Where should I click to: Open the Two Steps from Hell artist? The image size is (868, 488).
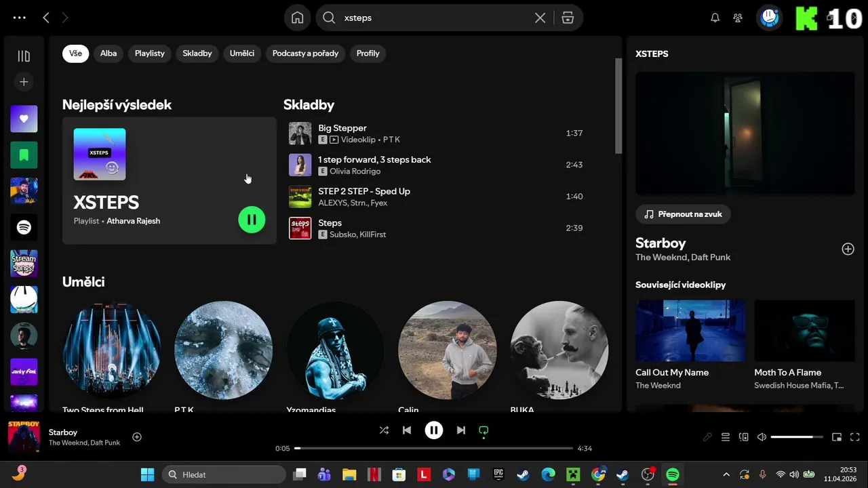[x=112, y=350]
